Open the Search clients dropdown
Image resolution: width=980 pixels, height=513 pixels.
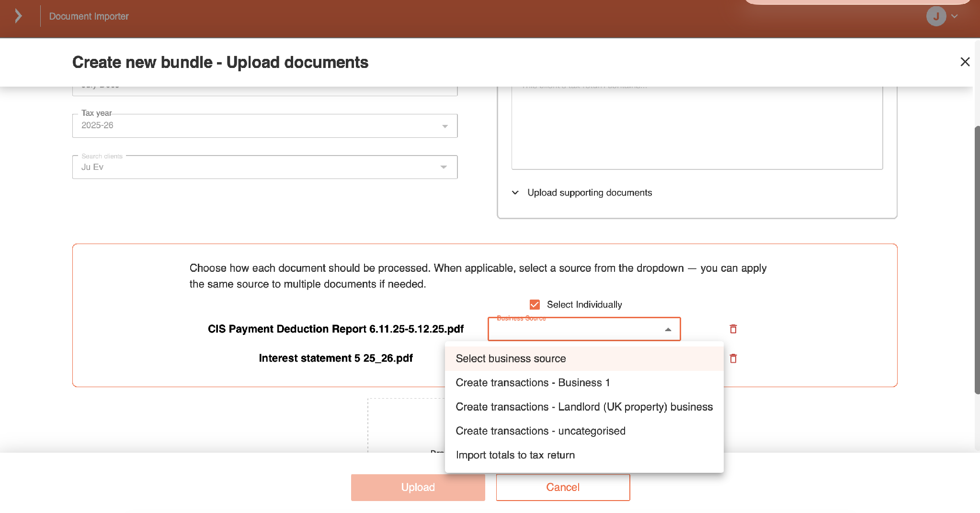tap(265, 167)
